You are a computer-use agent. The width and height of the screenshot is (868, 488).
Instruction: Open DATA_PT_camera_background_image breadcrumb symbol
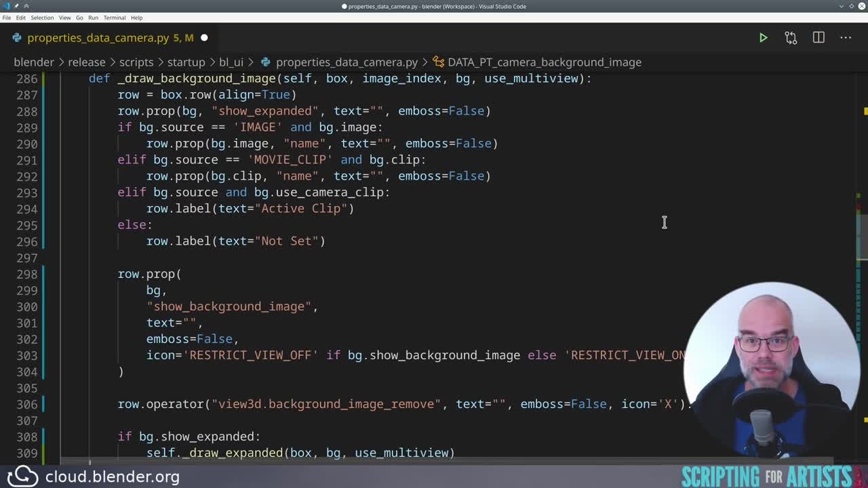[x=545, y=62]
